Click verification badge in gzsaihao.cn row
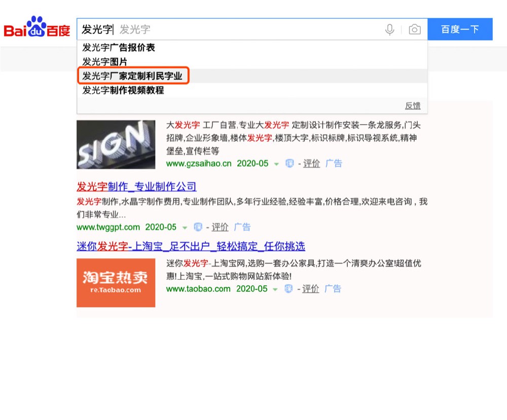507x420 pixels. (289, 164)
